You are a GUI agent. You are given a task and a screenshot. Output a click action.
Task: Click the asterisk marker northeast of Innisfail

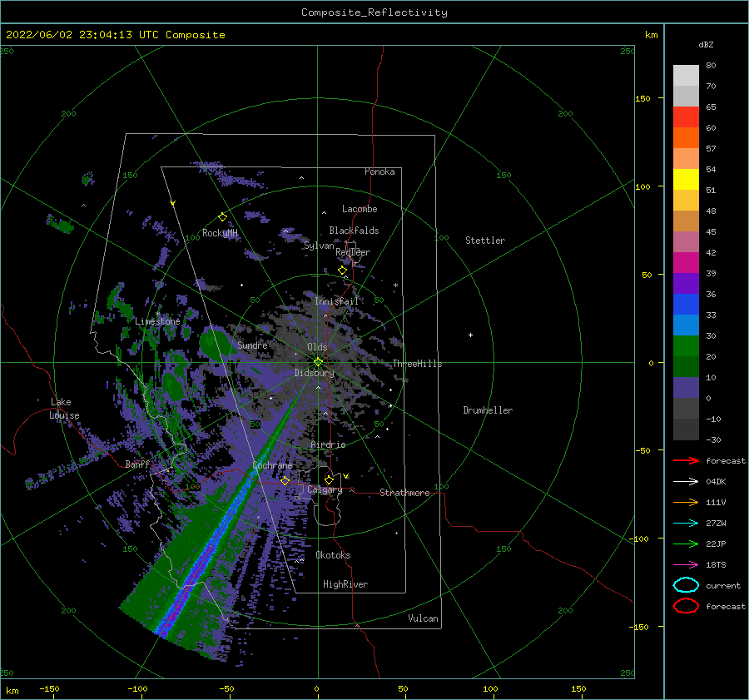coord(395,285)
